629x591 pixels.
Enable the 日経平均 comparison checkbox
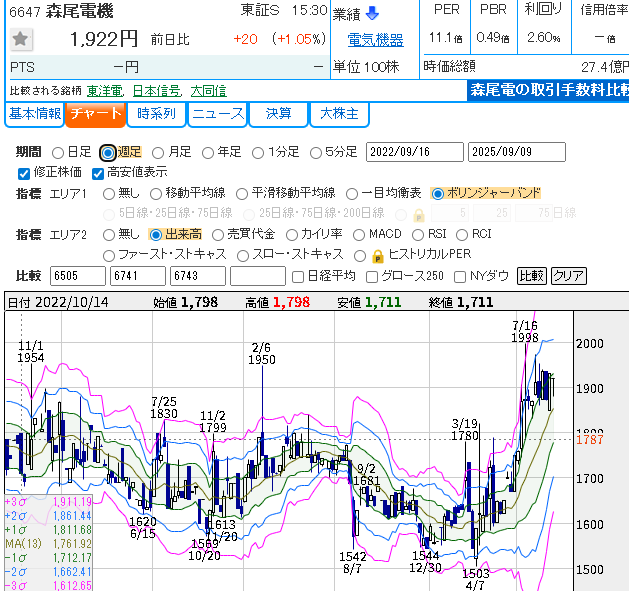(297, 276)
